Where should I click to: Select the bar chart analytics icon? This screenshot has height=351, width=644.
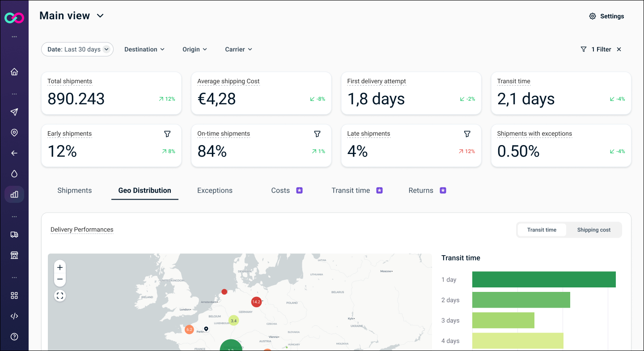click(x=14, y=194)
